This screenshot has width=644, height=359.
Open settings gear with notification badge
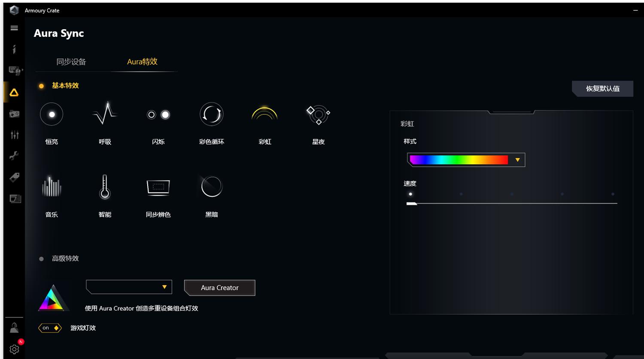coord(15,349)
